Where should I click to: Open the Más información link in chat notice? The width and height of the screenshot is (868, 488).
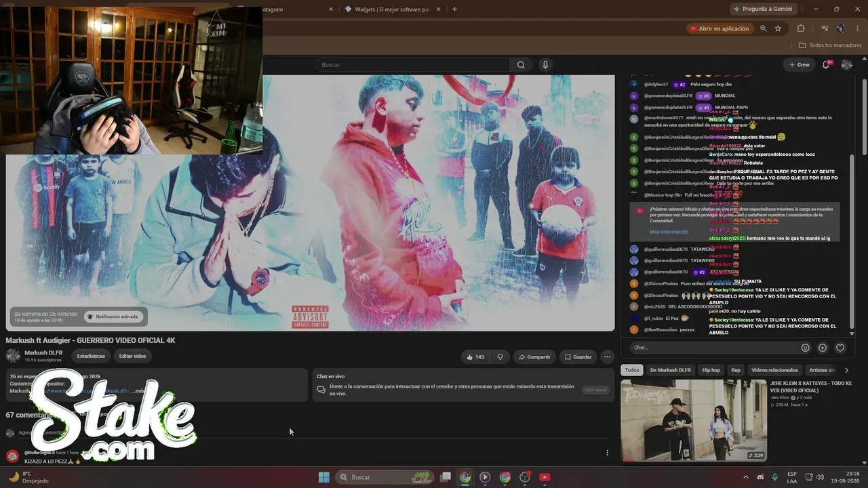click(x=669, y=232)
